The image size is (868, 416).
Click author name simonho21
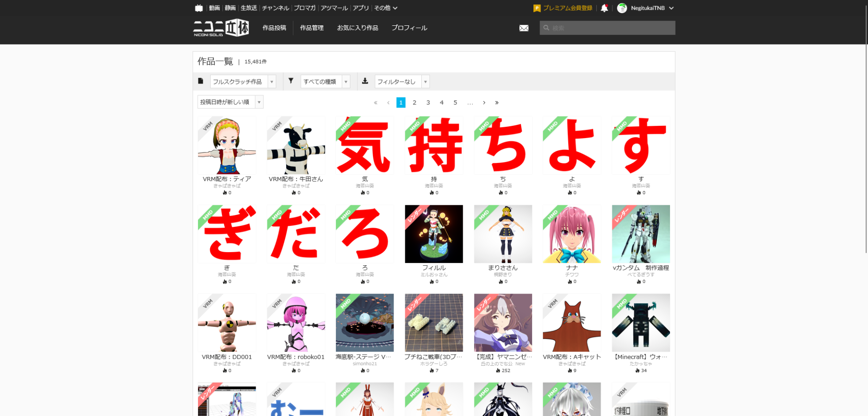(365, 364)
